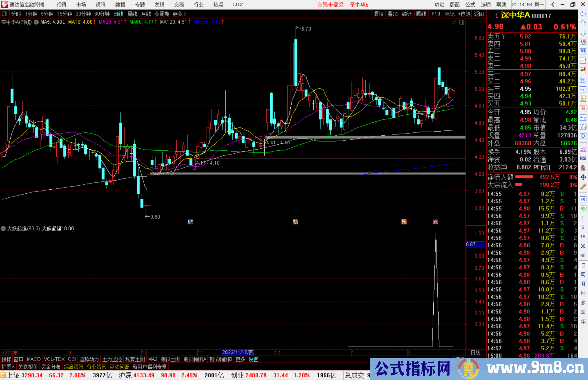Image resolution: width=588 pixels, height=380 pixels.
Task: Switch to the 60分钟 period tab
Action: 102,14
